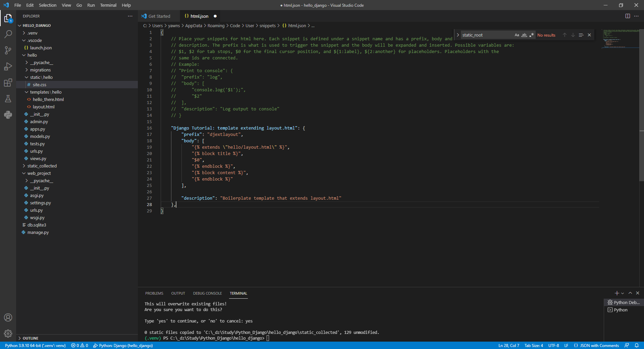Open the Selection menu
Screen dimensions: 644x349
[48, 5]
